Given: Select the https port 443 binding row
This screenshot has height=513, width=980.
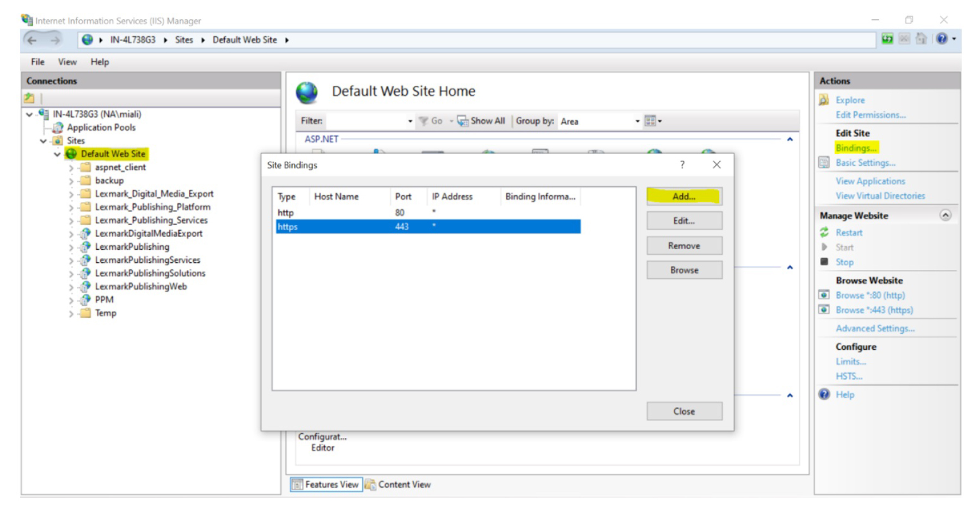Looking at the screenshot, I should coord(428,227).
